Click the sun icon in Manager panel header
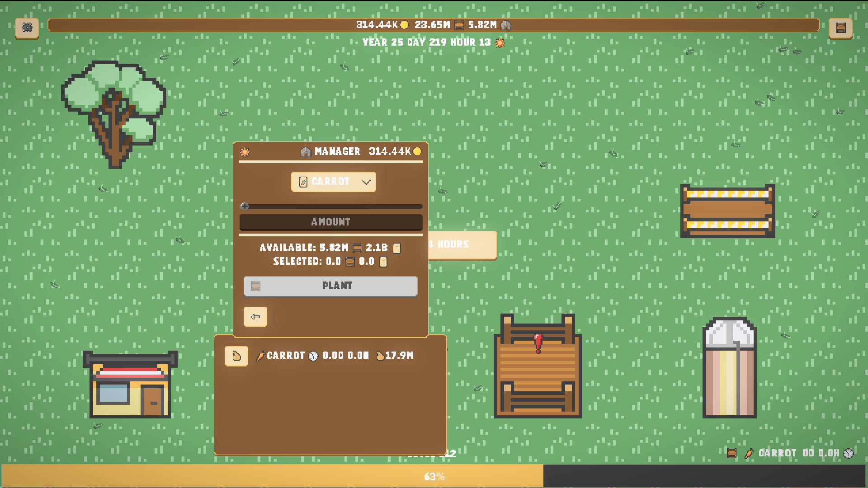This screenshot has width=868, height=488. point(245,152)
